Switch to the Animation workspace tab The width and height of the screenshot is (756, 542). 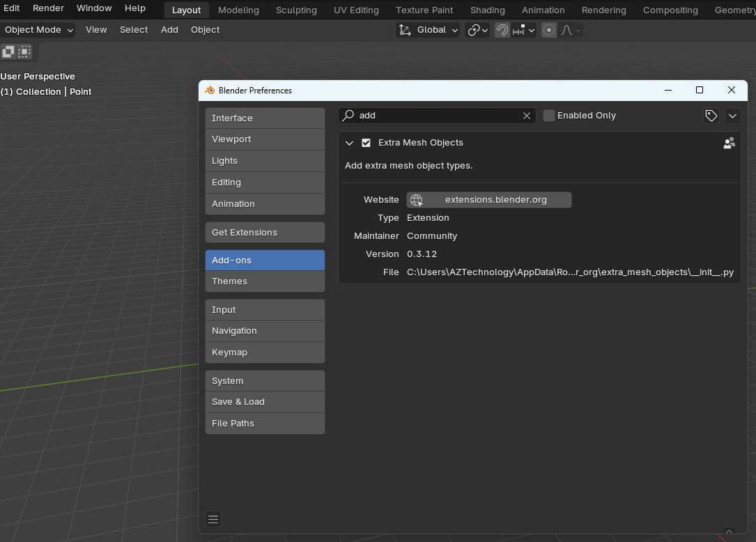543,10
